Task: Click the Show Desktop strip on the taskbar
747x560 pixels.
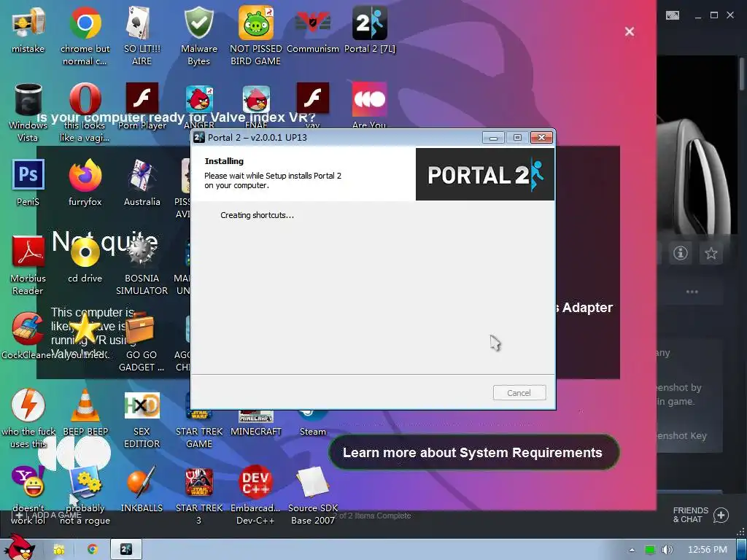Action: 741,550
